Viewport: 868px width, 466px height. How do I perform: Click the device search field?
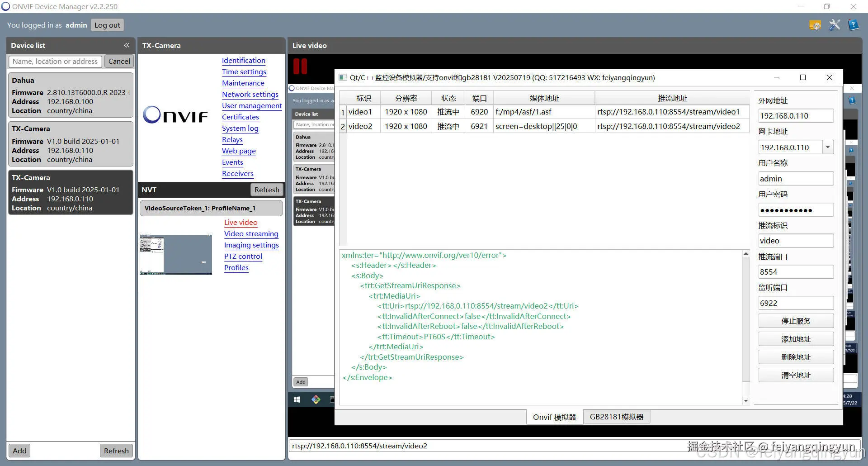tap(55, 62)
